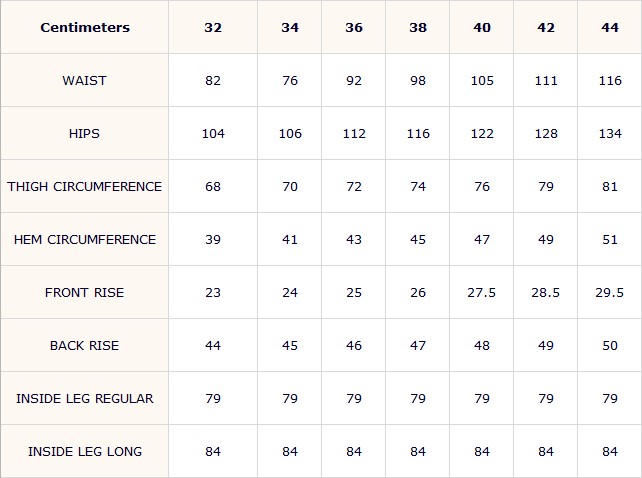Viewport: 642px width, 478px height.
Task: Click the FRONT RISE row label
Action: click(x=84, y=292)
